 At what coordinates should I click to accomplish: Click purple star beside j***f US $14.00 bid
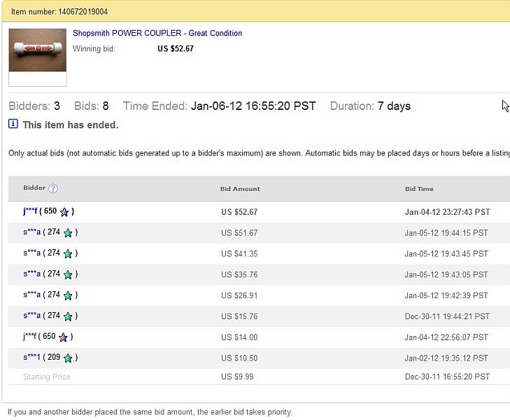(63, 337)
